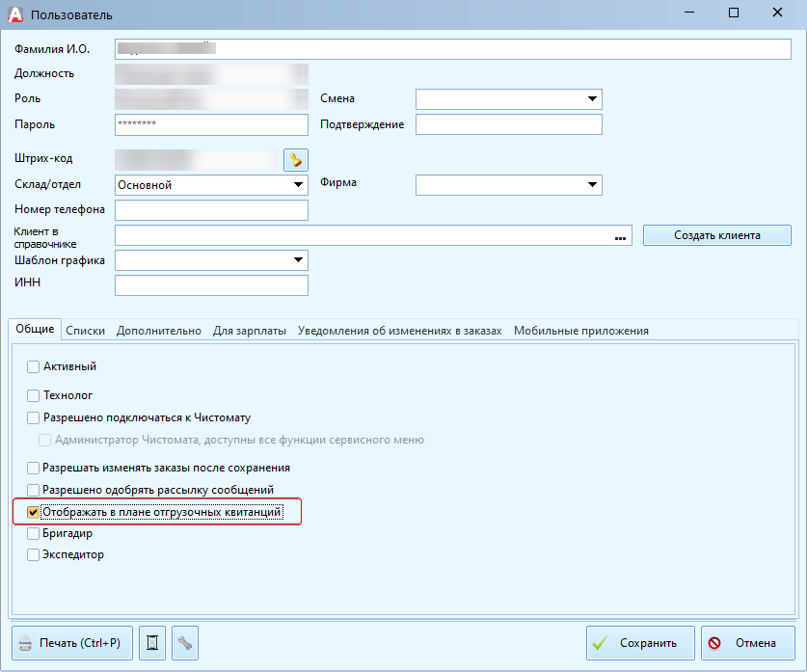The image size is (807, 672).
Task: Focus the Номер телефона field
Action: coord(211,210)
